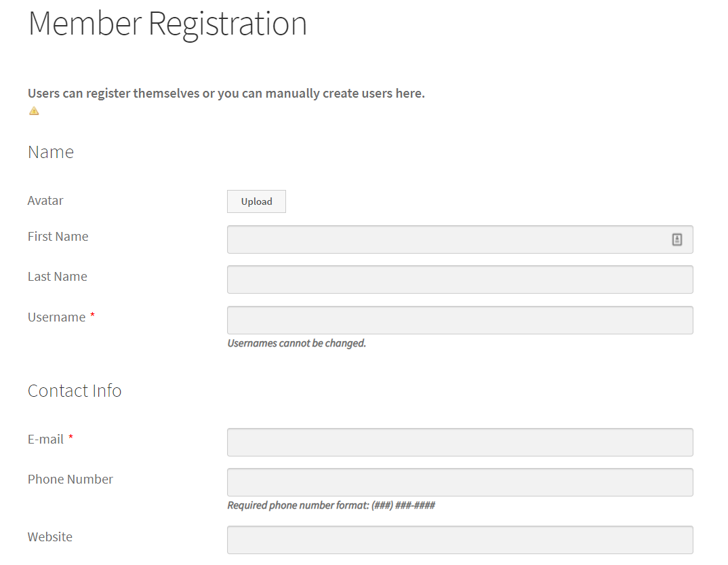Click the Phone Number input field

[x=460, y=482]
